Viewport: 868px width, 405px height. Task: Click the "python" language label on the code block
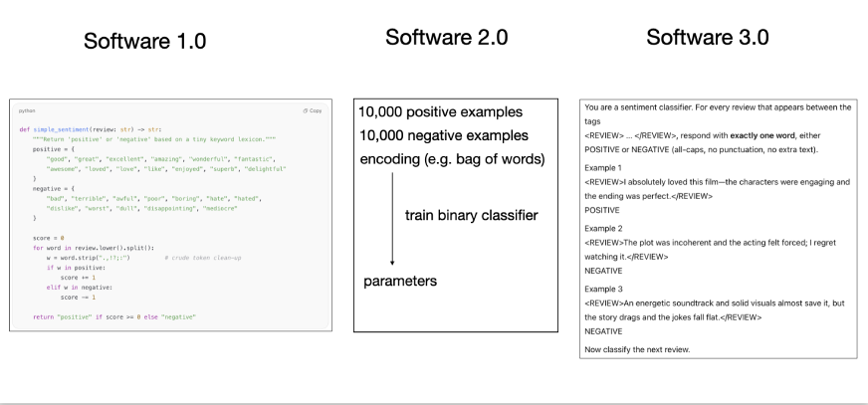click(27, 110)
